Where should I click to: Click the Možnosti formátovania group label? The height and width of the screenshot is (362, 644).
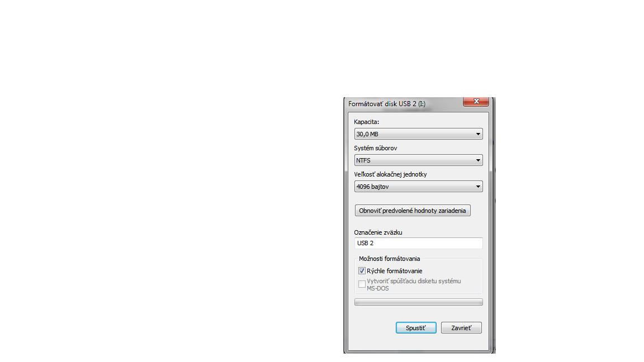pyautogui.click(x=389, y=259)
